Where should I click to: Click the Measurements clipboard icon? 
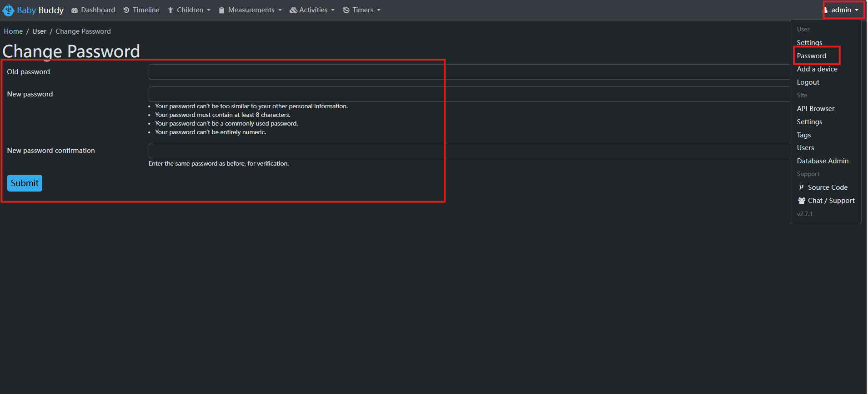221,10
